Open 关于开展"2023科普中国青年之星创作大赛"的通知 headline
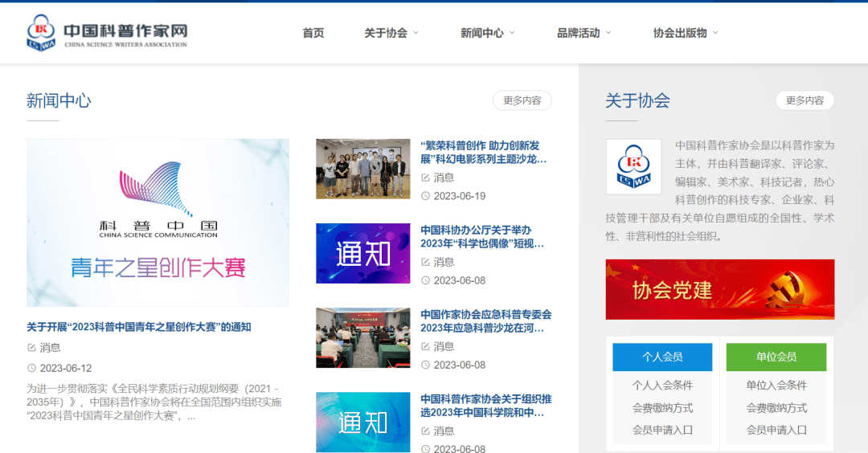Image resolution: width=868 pixels, height=453 pixels. (x=139, y=327)
